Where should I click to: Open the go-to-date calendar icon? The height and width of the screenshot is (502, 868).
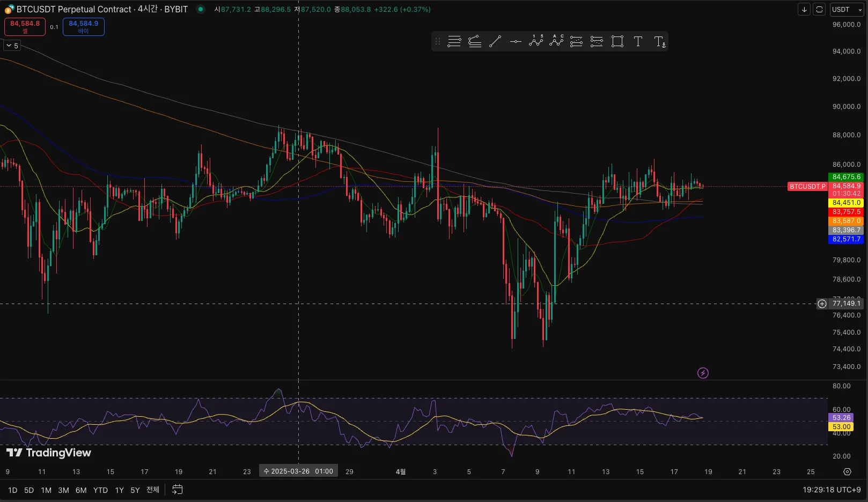coord(178,490)
